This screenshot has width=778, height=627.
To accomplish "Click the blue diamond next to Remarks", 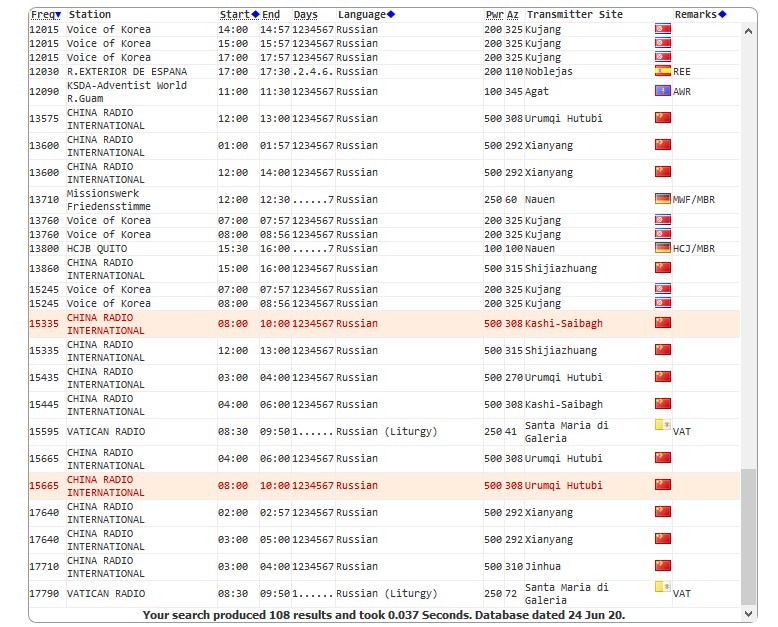I will tap(722, 14).
